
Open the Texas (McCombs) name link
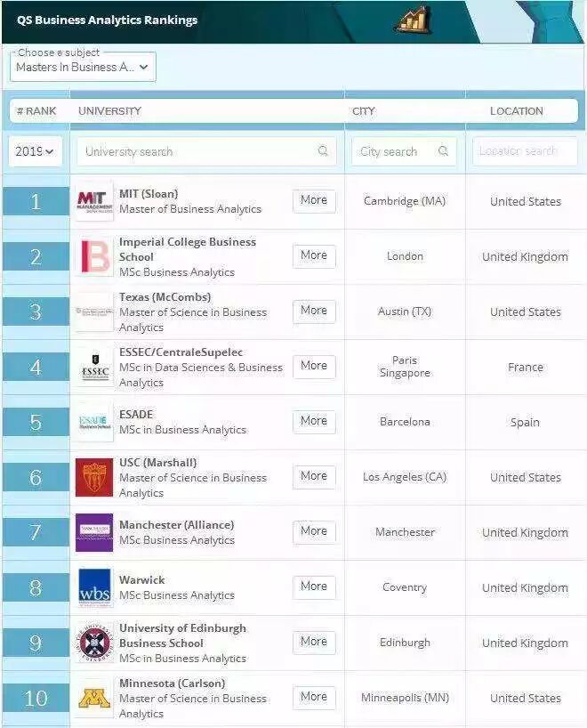click(165, 296)
